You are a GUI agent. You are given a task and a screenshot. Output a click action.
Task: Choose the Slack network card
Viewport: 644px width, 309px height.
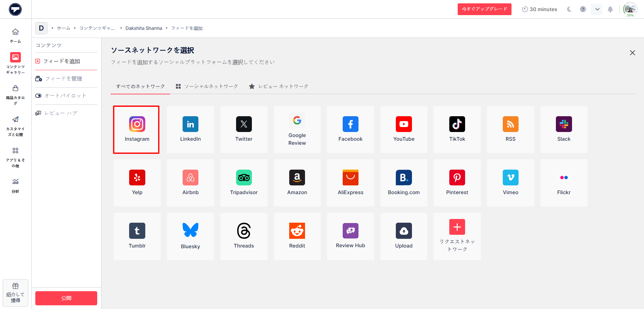(x=564, y=130)
